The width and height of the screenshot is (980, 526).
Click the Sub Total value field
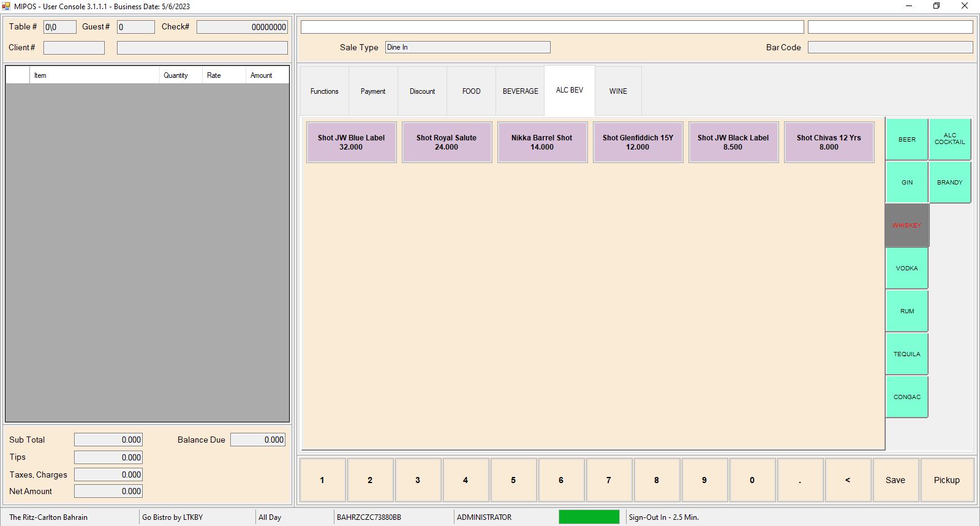click(x=108, y=440)
